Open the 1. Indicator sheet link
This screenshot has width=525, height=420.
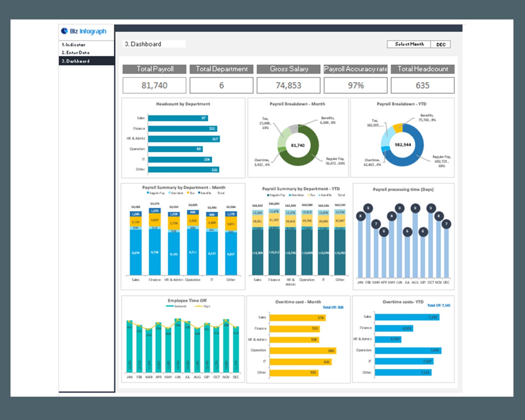(x=74, y=45)
